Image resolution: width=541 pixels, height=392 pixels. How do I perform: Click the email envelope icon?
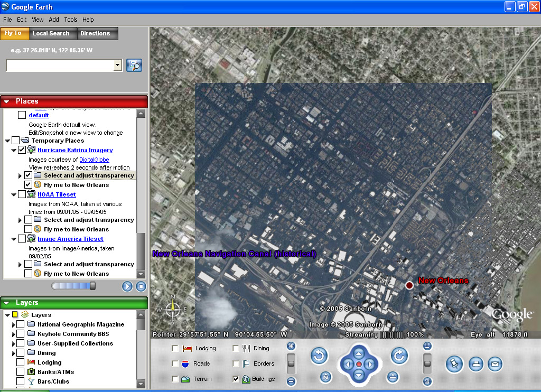pyautogui.click(x=495, y=364)
